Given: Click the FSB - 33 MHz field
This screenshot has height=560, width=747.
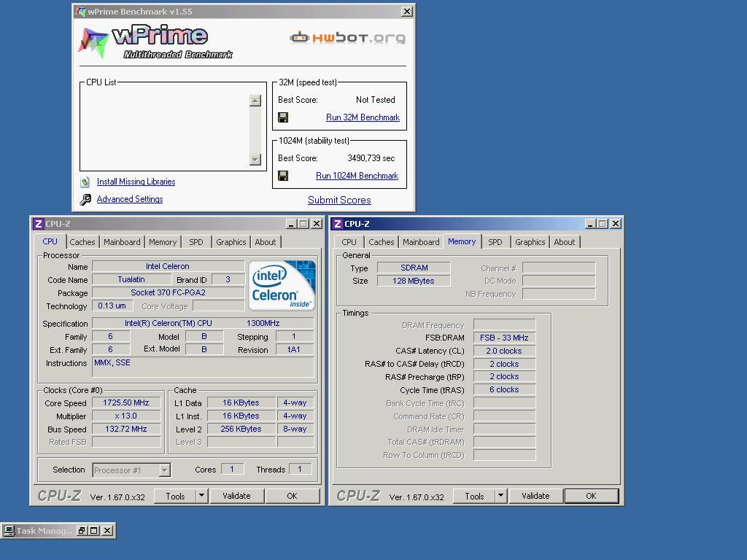Looking at the screenshot, I should point(504,338).
